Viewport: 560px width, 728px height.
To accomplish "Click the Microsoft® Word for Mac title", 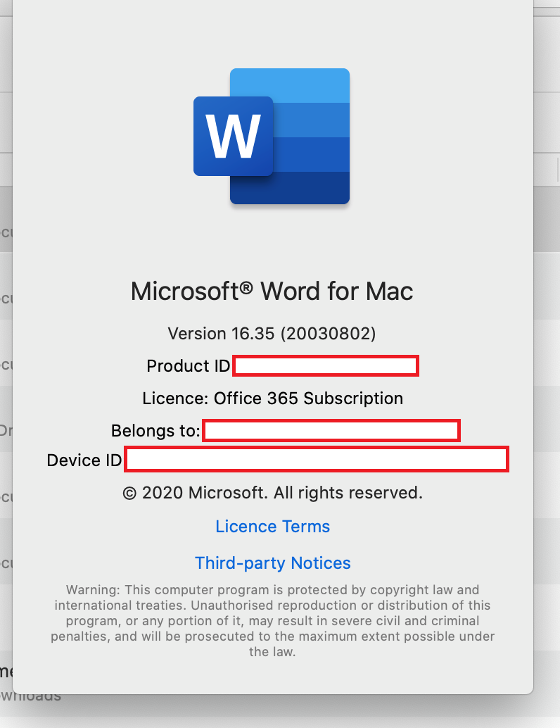I will [x=272, y=291].
